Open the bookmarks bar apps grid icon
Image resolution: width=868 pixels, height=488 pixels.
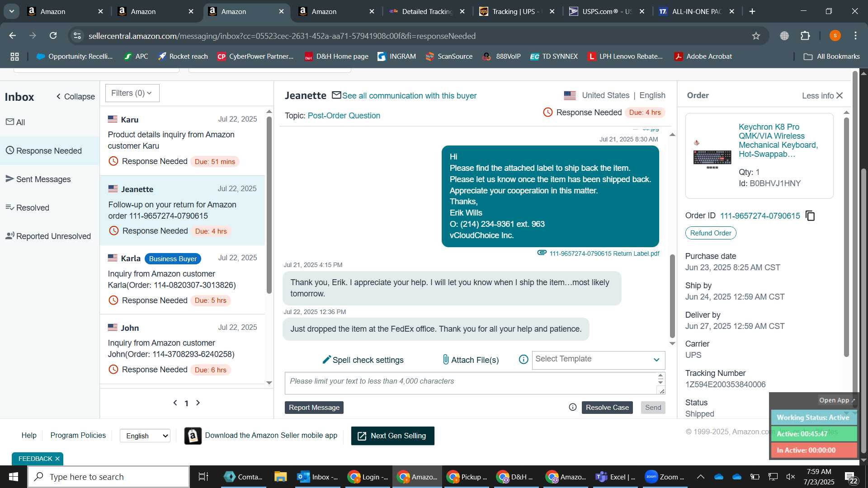pyautogui.click(x=14, y=56)
